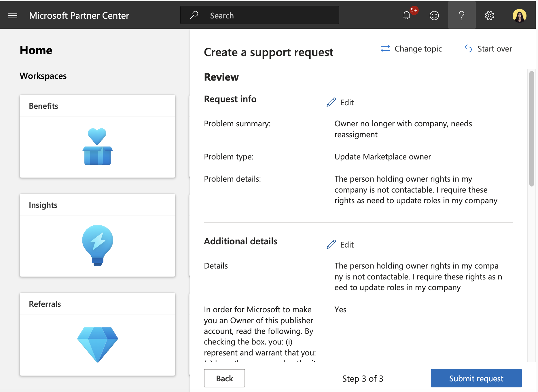Open the Insights workspace card

click(98, 235)
